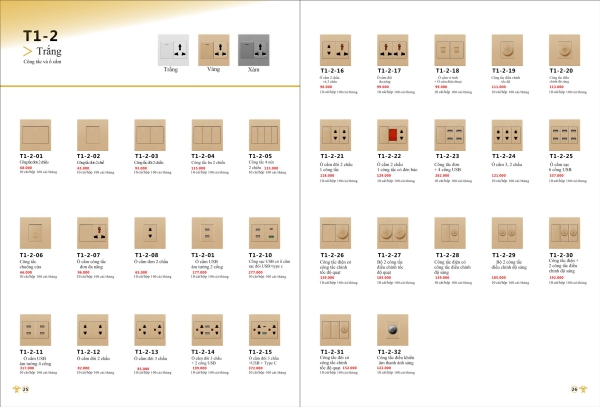The height and width of the screenshot is (407, 600).
Task: Click the T1-2-15 product code label
Action: [x=260, y=352]
